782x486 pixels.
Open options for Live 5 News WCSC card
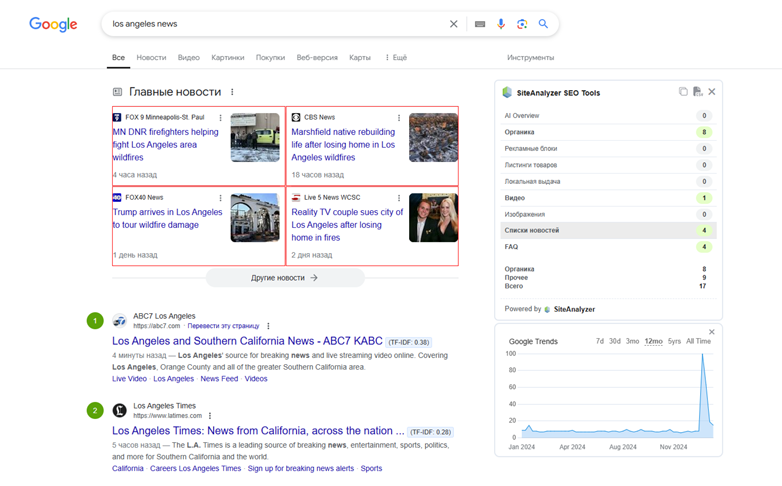click(398, 198)
